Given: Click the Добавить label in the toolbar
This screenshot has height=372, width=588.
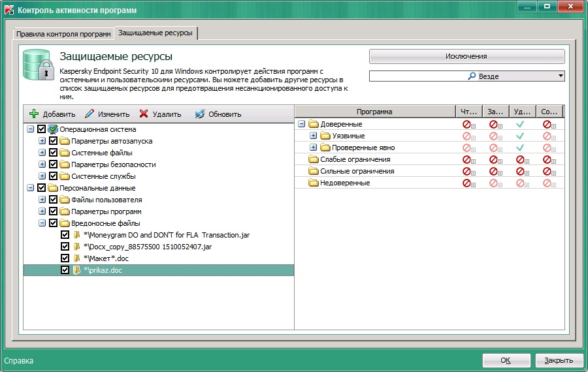Looking at the screenshot, I should (x=59, y=114).
